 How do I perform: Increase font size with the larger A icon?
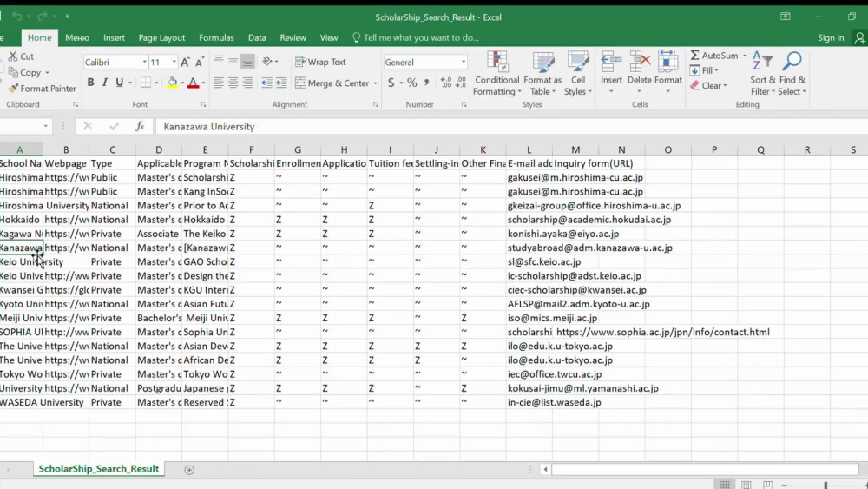(186, 62)
